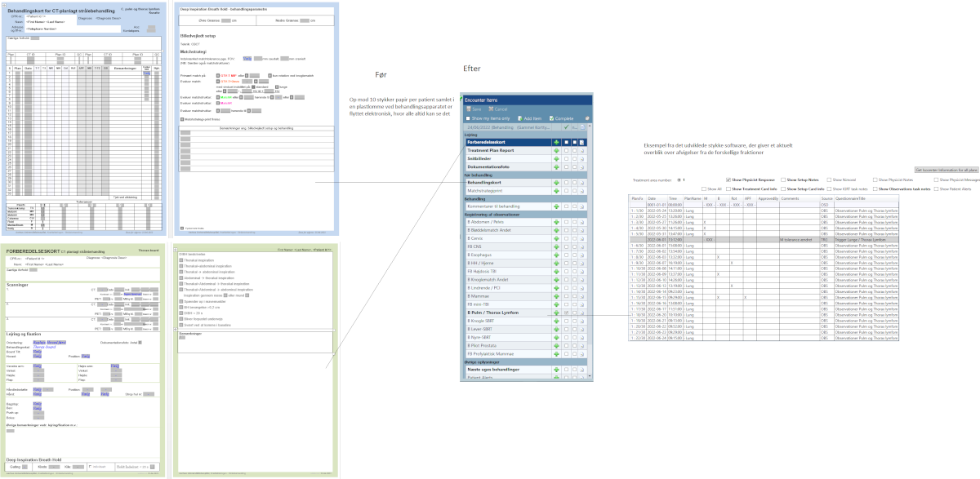Tick the Show All checkbox
Viewport: 980px width, 479px height.
704,189
